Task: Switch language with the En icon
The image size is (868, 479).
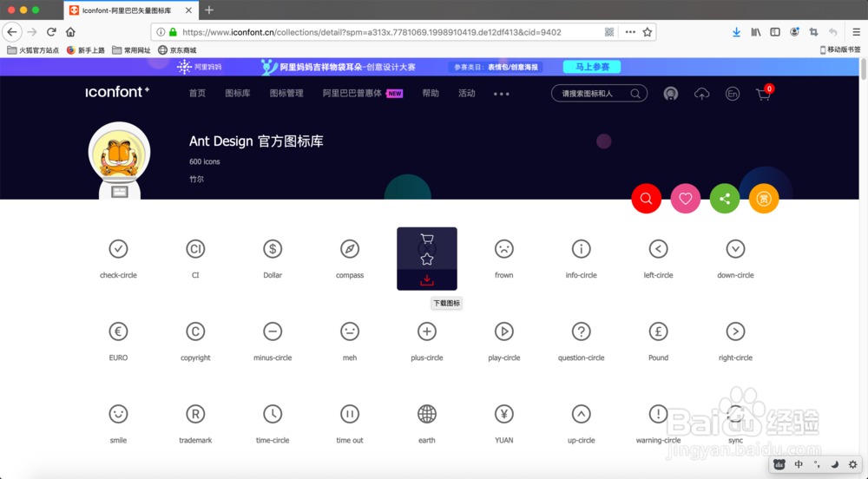Action: pyautogui.click(x=733, y=94)
